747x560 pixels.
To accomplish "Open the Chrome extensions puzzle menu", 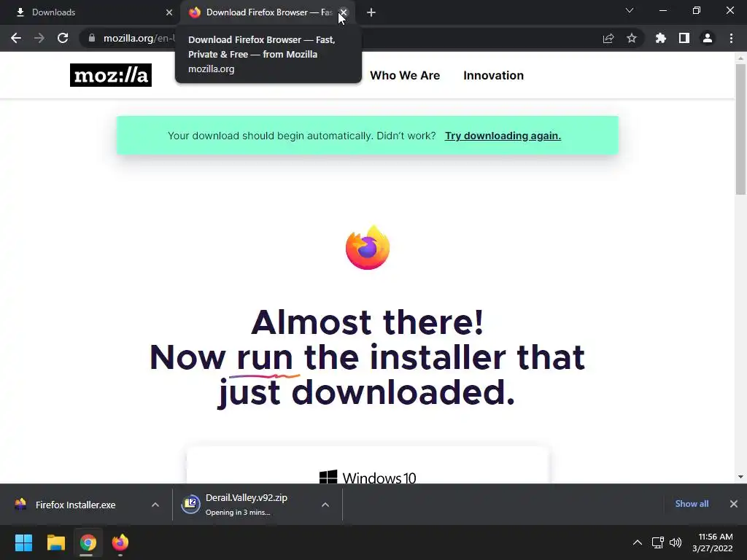I will pyautogui.click(x=661, y=38).
